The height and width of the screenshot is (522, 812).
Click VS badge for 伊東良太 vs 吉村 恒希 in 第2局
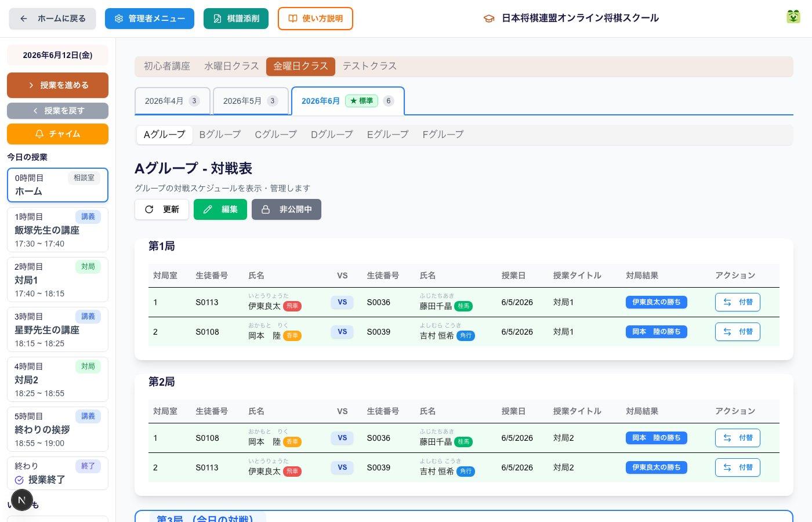(342, 467)
